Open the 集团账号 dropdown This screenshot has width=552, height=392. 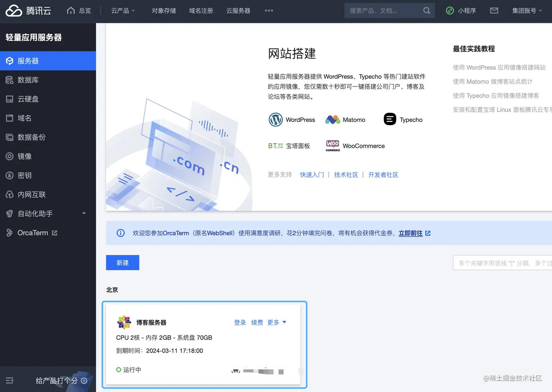(x=527, y=11)
